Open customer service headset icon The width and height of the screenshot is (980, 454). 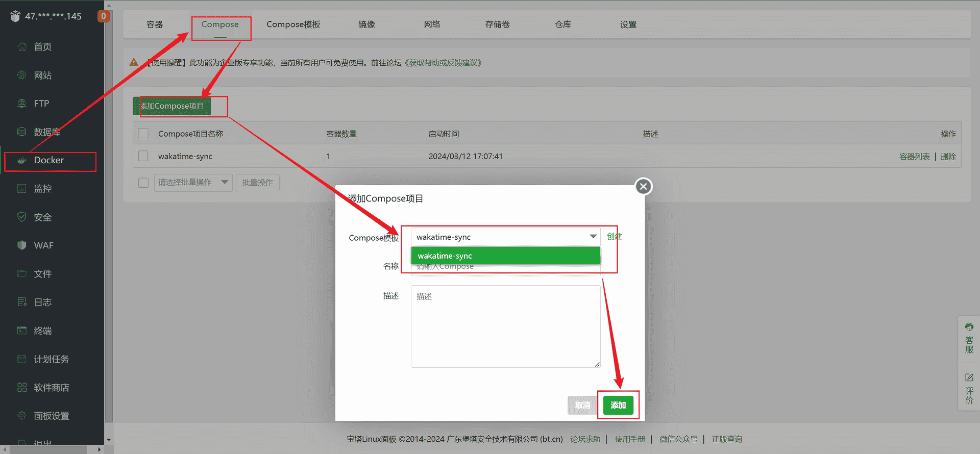(x=969, y=327)
